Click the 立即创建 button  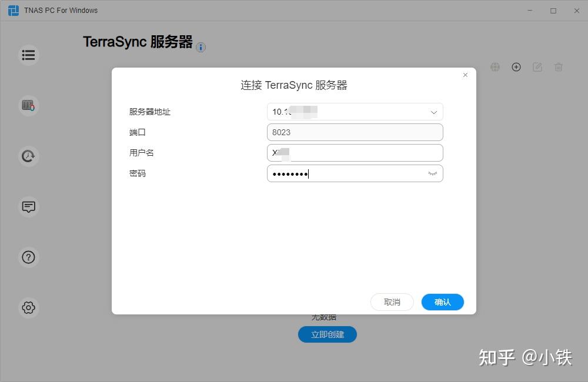328,334
